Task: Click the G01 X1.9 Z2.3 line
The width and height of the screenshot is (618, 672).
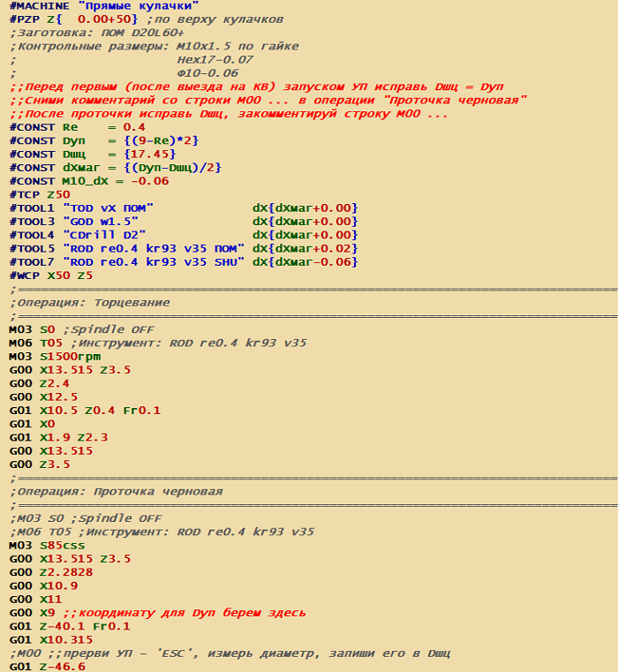Action: pos(58,436)
